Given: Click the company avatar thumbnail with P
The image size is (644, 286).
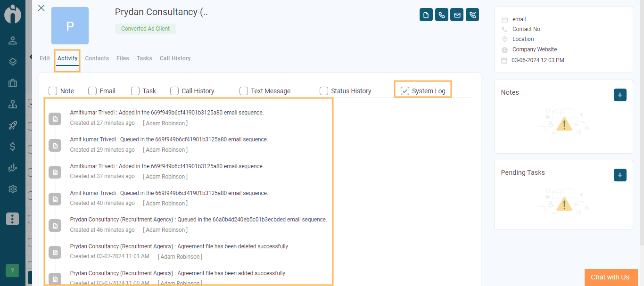Looking at the screenshot, I should tap(70, 26).
